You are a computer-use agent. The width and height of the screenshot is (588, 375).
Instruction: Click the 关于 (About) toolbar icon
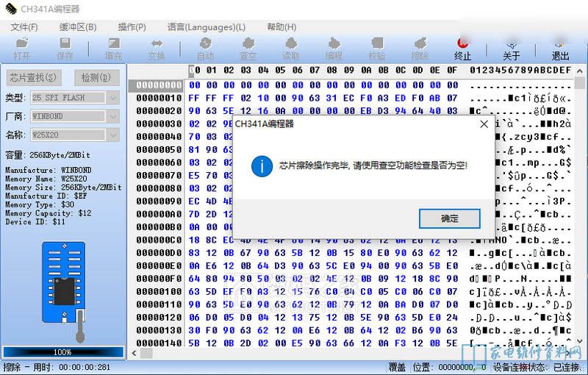512,49
